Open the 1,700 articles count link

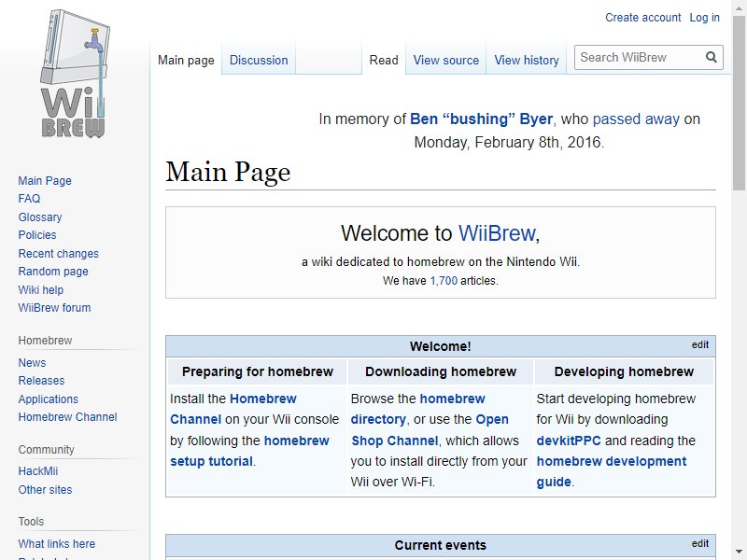[444, 281]
